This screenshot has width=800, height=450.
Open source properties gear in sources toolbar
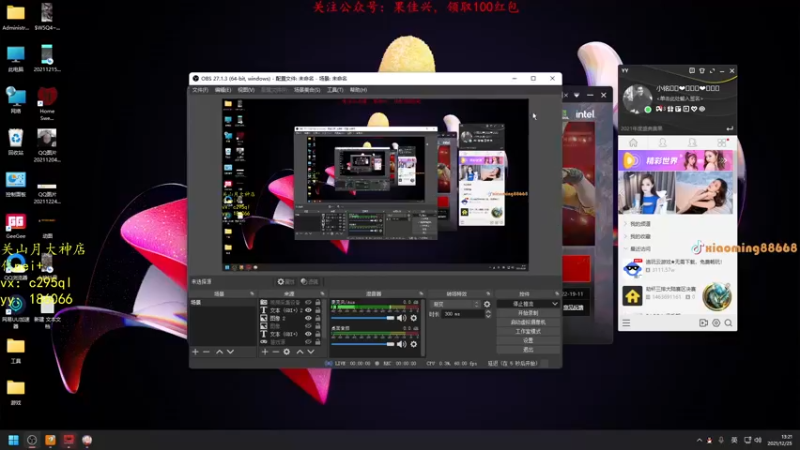coord(287,352)
